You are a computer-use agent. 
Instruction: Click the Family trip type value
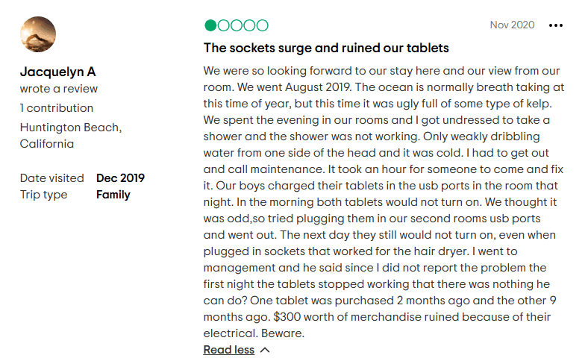point(113,195)
